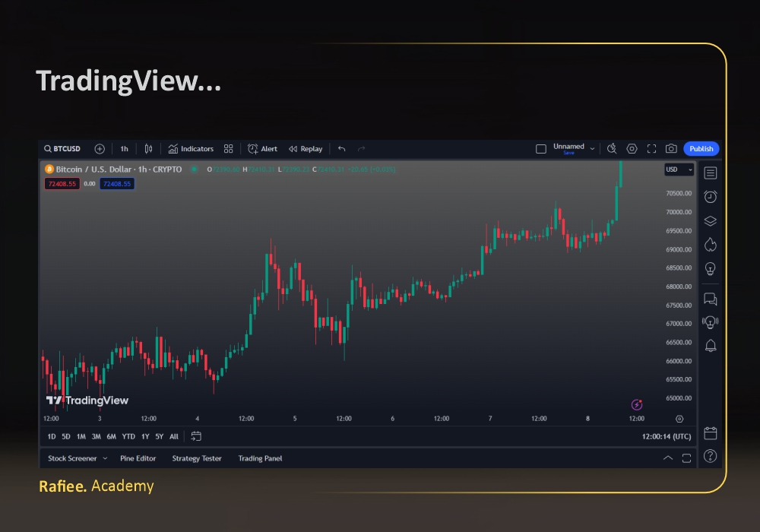Screen dimensions: 760x532
Task: Expand bottom panel with up chevron
Action: [668, 458]
